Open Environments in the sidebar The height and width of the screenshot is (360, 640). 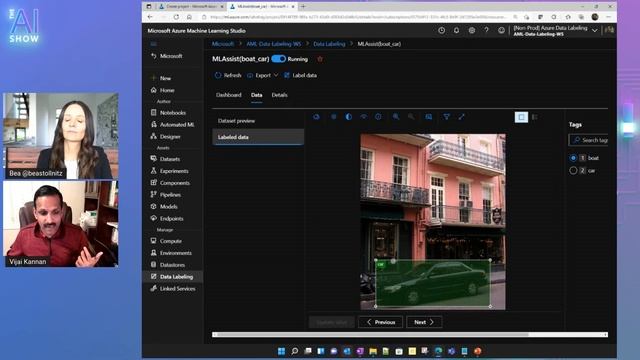171,253
